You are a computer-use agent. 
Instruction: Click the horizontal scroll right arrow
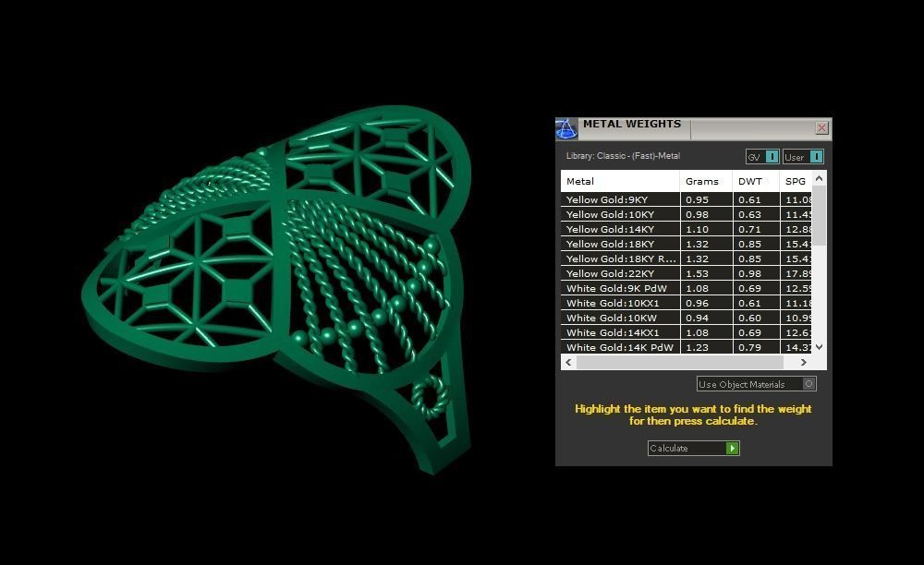[x=804, y=363]
